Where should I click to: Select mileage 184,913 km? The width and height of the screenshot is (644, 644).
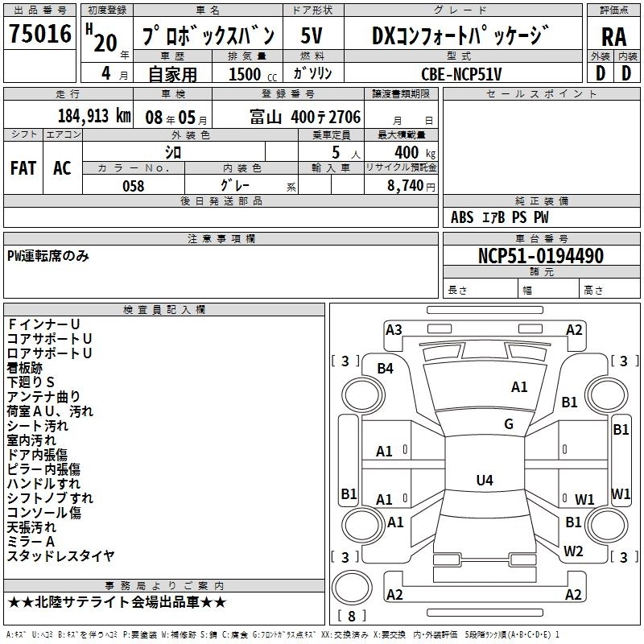[x=94, y=116]
